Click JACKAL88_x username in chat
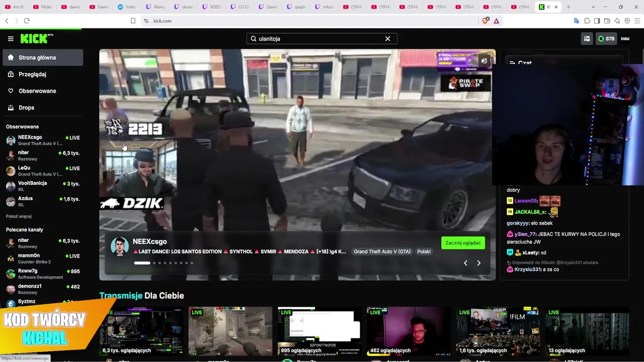 [531, 212]
